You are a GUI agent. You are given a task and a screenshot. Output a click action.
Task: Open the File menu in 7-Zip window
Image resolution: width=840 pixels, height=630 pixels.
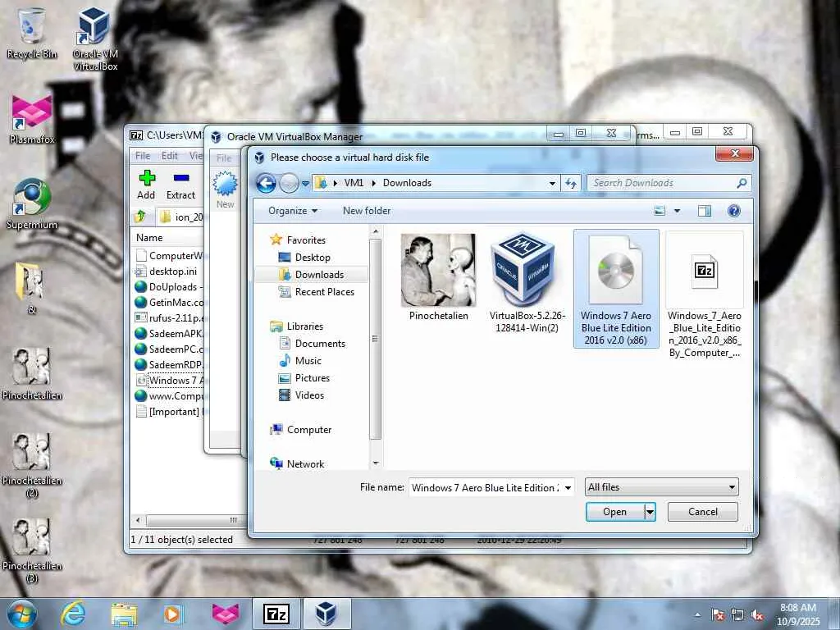coord(143,156)
